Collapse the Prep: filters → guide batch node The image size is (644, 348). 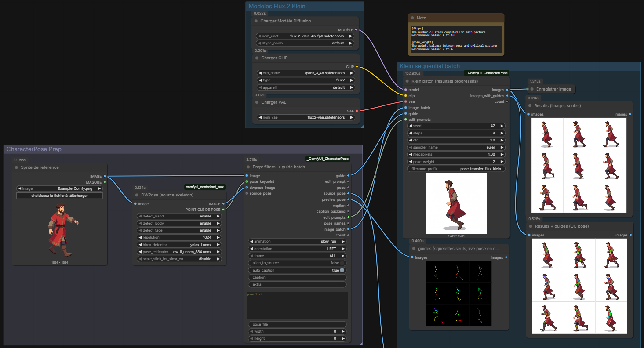point(248,167)
